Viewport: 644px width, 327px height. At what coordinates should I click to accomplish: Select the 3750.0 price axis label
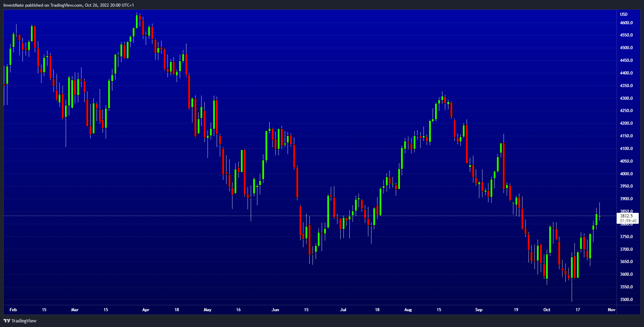point(626,237)
